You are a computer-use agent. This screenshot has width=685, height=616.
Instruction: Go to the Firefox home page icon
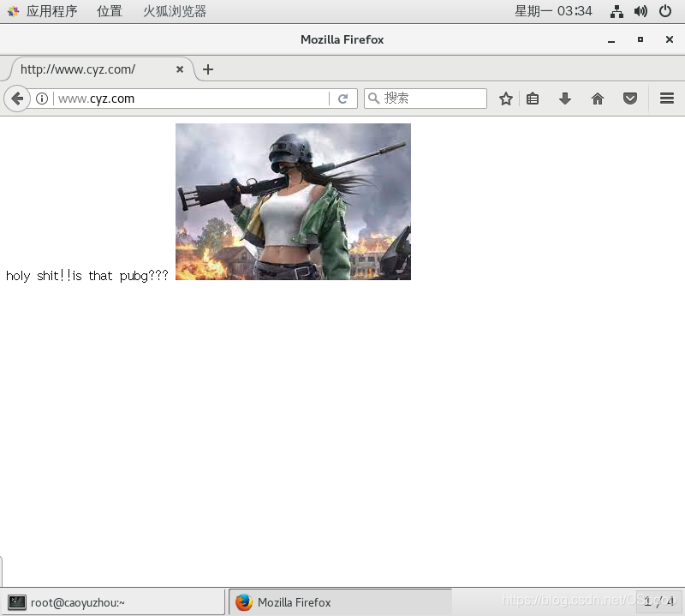pos(598,99)
